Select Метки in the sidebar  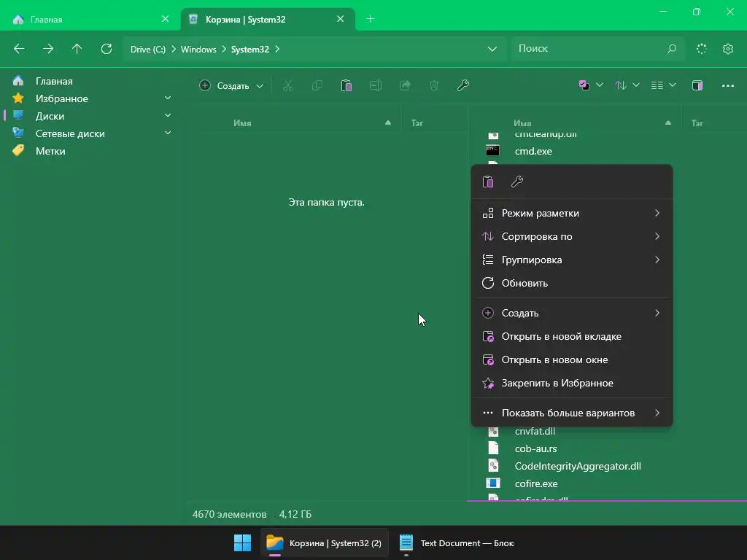[x=90, y=151]
